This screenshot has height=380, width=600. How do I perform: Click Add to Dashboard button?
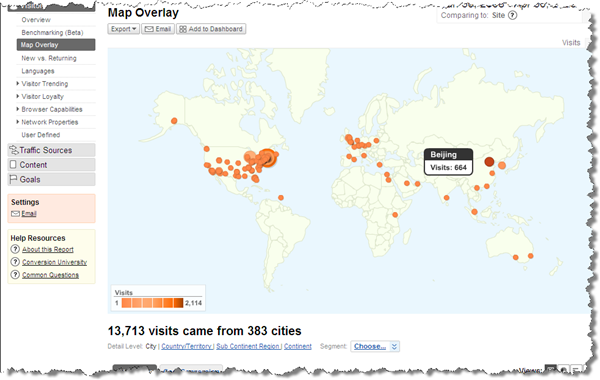pyautogui.click(x=211, y=29)
